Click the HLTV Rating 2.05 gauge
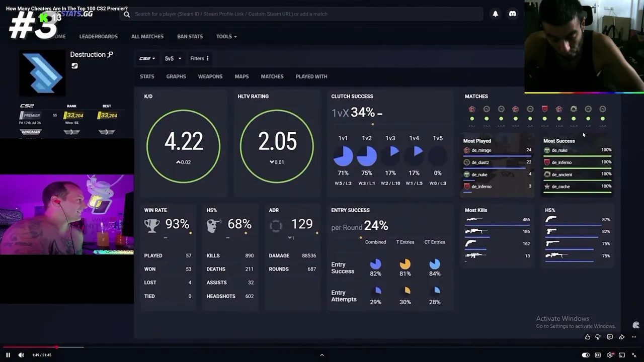The image size is (644, 362). pos(277,146)
